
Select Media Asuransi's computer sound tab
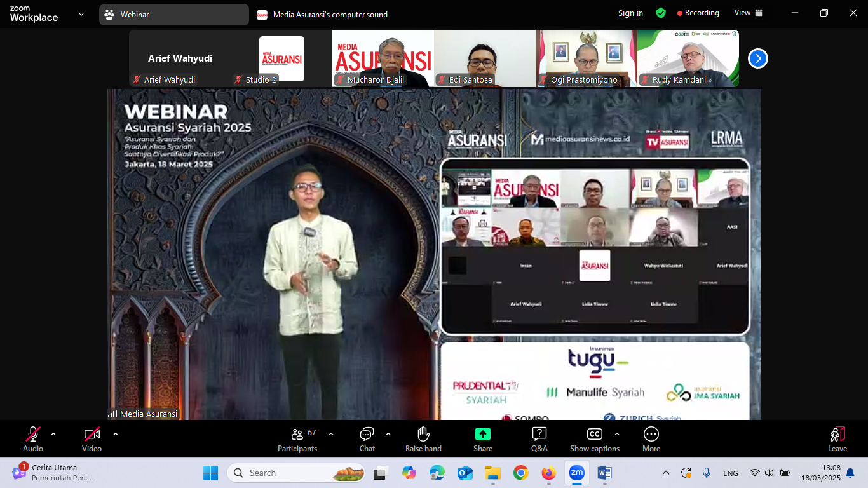[x=323, y=15]
